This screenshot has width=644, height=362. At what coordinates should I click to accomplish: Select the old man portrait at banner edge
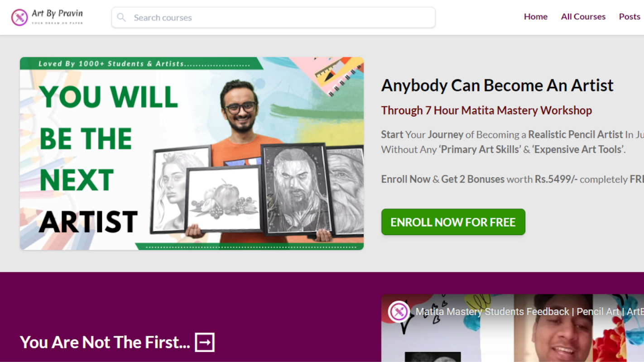tap(346, 190)
